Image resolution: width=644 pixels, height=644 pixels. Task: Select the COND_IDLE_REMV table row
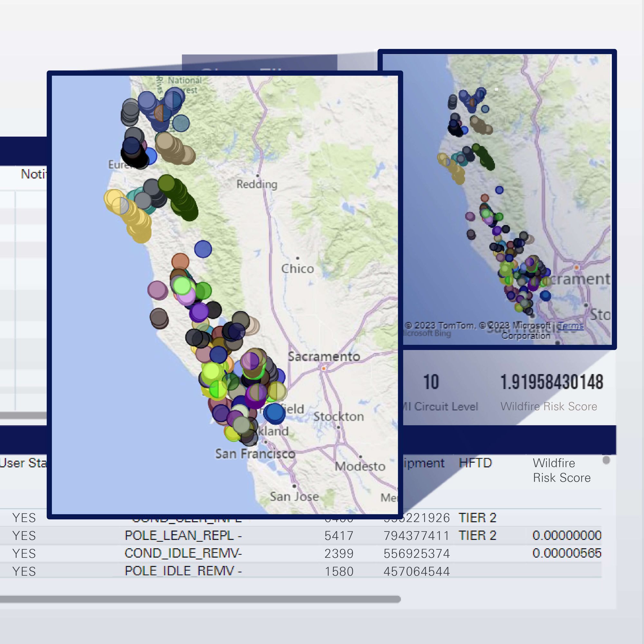(183, 553)
